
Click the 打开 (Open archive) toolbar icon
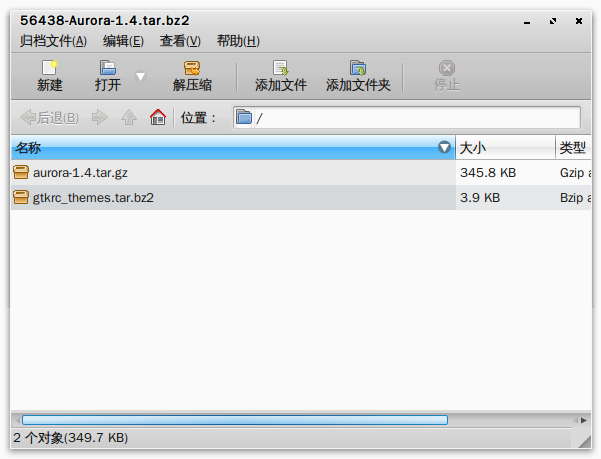108,68
